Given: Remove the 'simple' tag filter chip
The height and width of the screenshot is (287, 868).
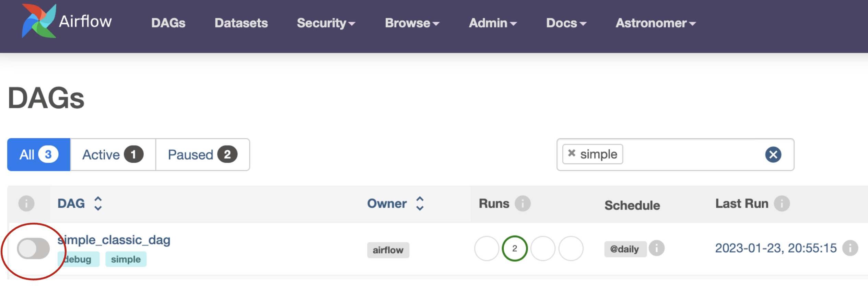Looking at the screenshot, I should coord(572,153).
